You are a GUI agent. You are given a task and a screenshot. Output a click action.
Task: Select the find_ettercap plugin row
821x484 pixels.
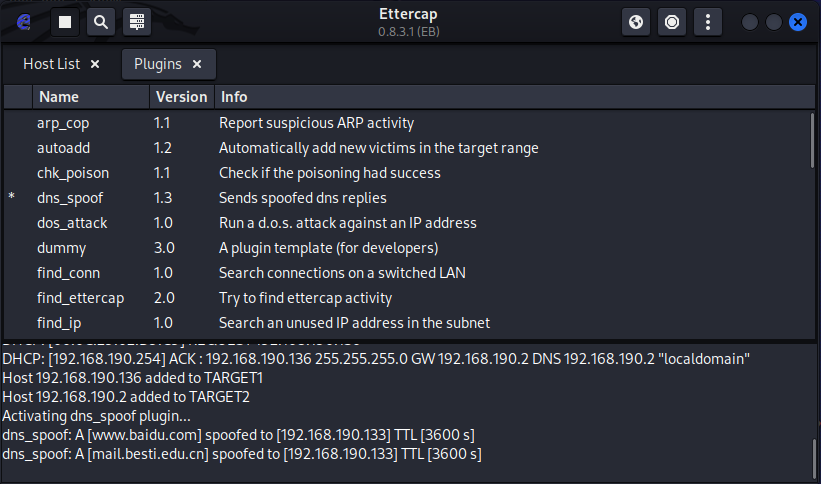80,298
